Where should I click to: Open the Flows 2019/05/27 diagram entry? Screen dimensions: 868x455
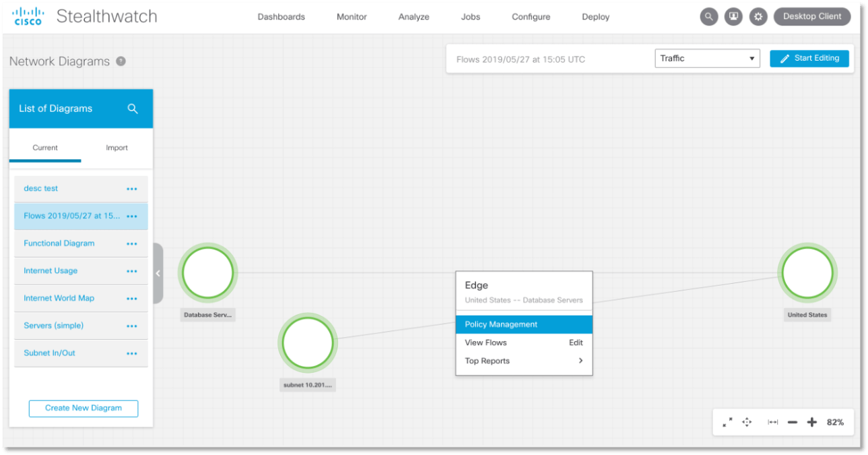(72, 216)
